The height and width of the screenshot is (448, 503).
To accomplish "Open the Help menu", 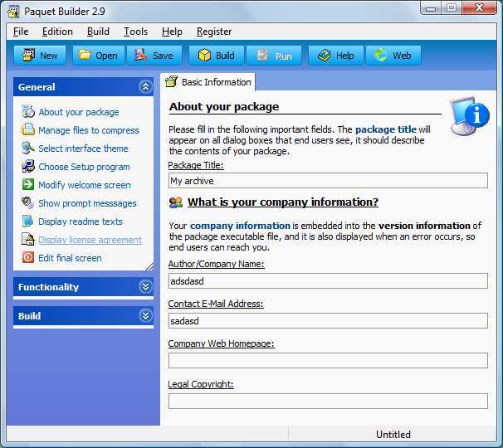I will click(172, 32).
